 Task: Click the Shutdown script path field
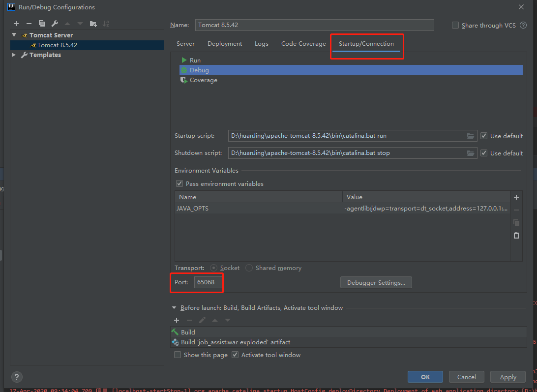(353, 153)
